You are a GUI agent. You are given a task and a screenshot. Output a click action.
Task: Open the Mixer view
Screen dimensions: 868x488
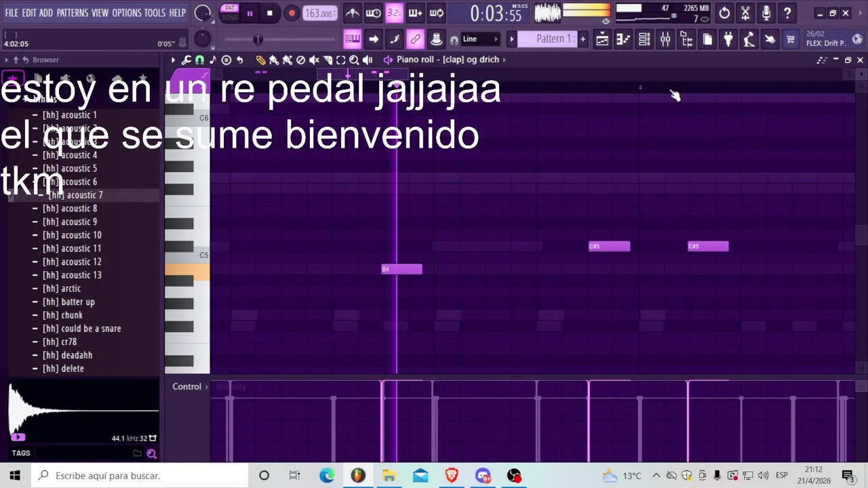(665, 39)
